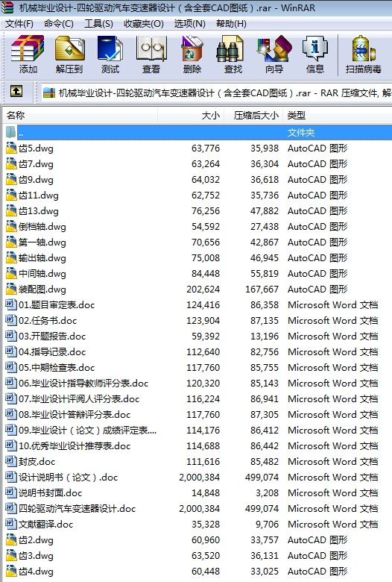Image resolution: width=392 pixels, height=582 pixels.
Task: Open the 文件(F) menu
Action: coord(19,24)
